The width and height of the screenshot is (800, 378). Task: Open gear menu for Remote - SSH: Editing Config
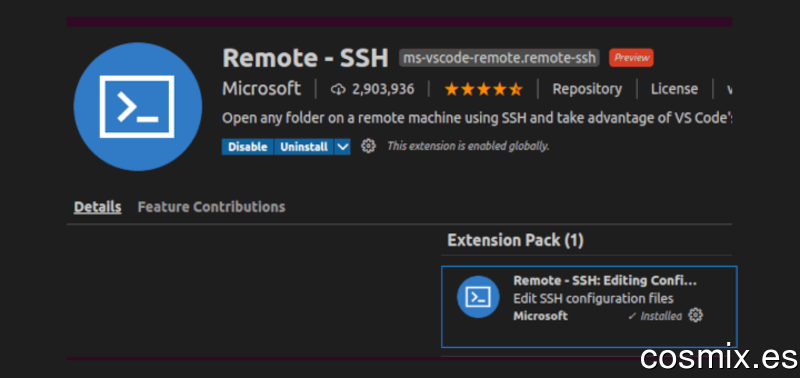[x=695, y=315]
